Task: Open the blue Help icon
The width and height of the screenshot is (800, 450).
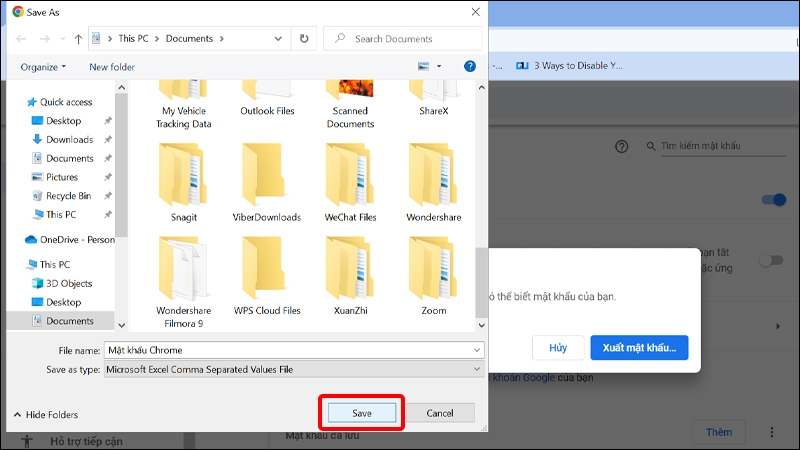Action: click(x=470, y=66)
